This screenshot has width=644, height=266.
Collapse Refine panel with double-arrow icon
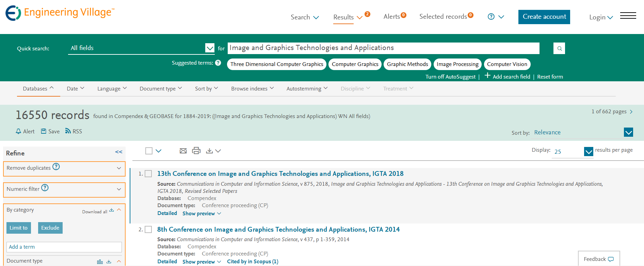pyautogui.click(x=119, y=152)
